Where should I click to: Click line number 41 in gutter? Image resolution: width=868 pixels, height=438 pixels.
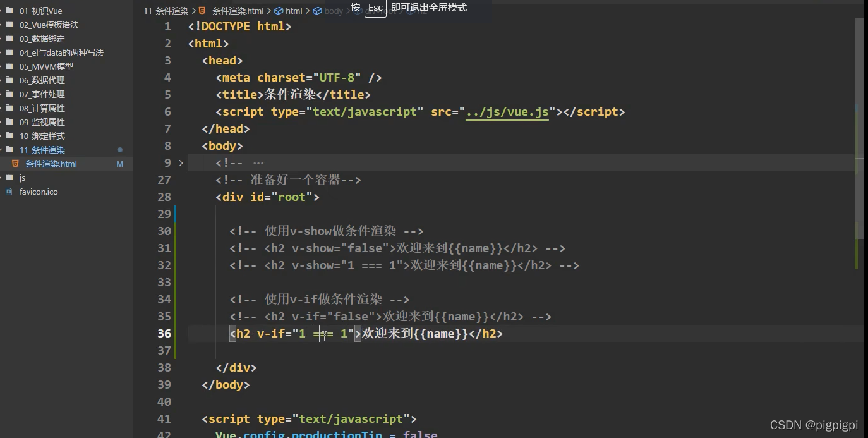coord(164,418)
